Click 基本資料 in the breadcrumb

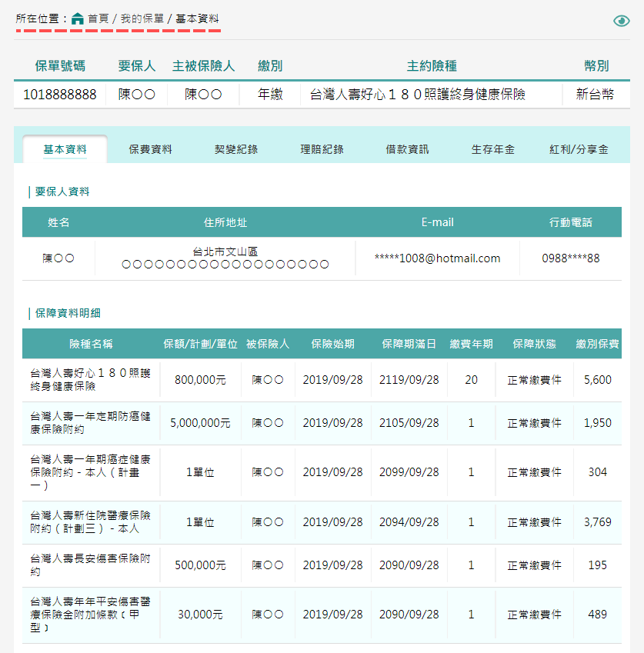pyautogui.click(x=197, y=18)
